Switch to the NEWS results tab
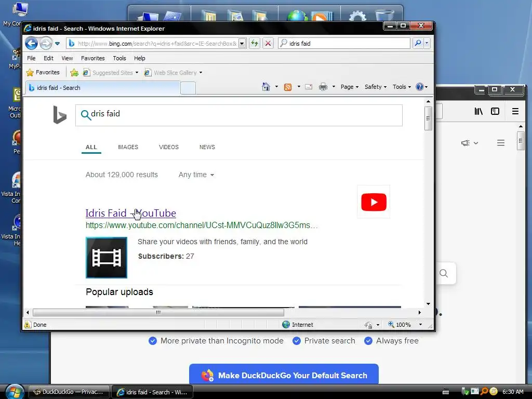The width and height of the screenshot is (532, 399). coord(207,147)
